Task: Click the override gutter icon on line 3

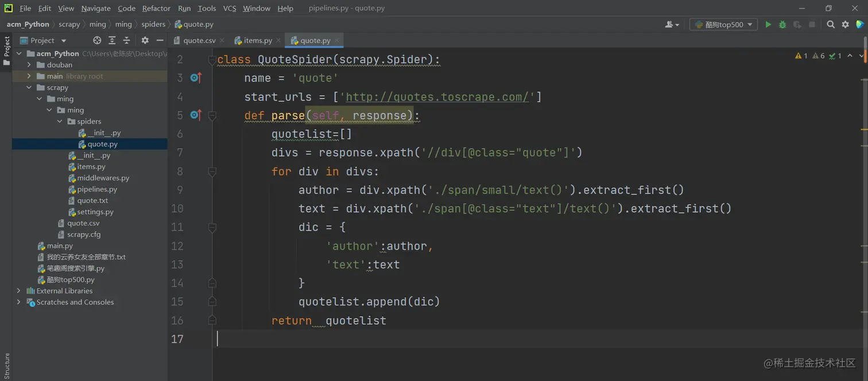Action: point(196,78)
